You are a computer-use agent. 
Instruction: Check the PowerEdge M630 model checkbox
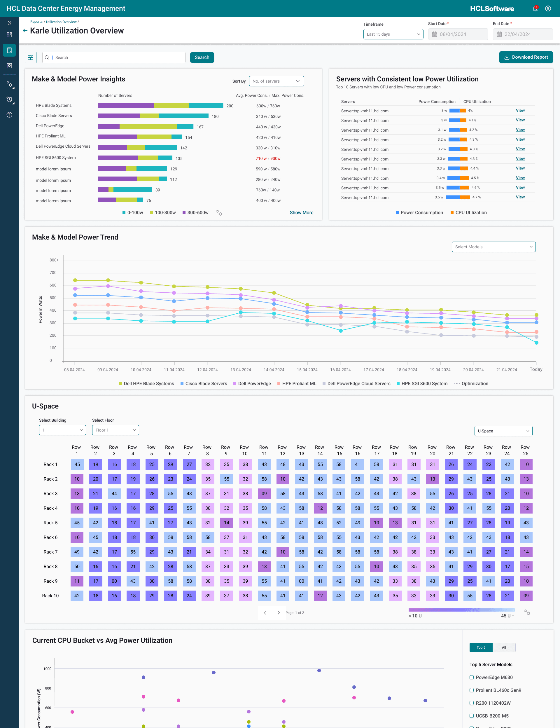coord(471,677)
